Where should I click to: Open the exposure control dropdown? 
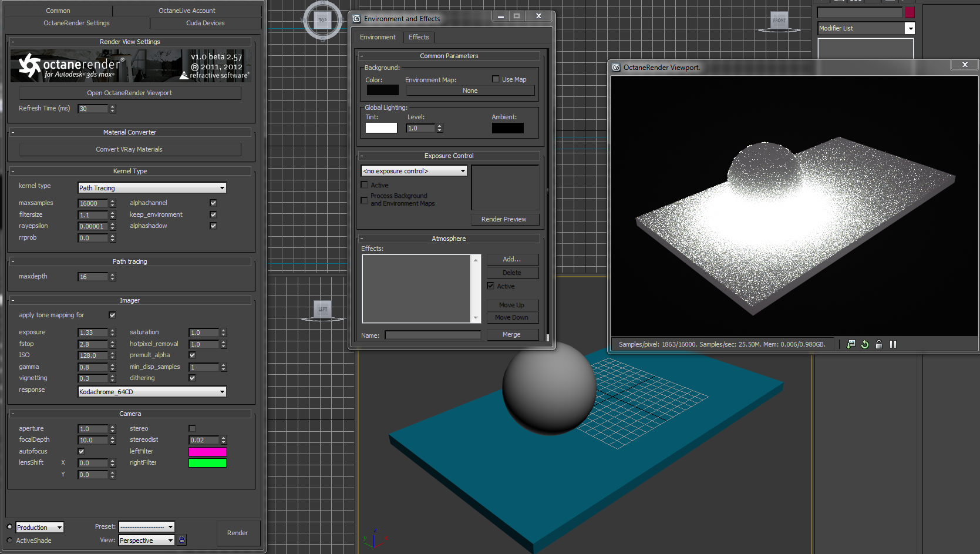click(x=414, y=171)
